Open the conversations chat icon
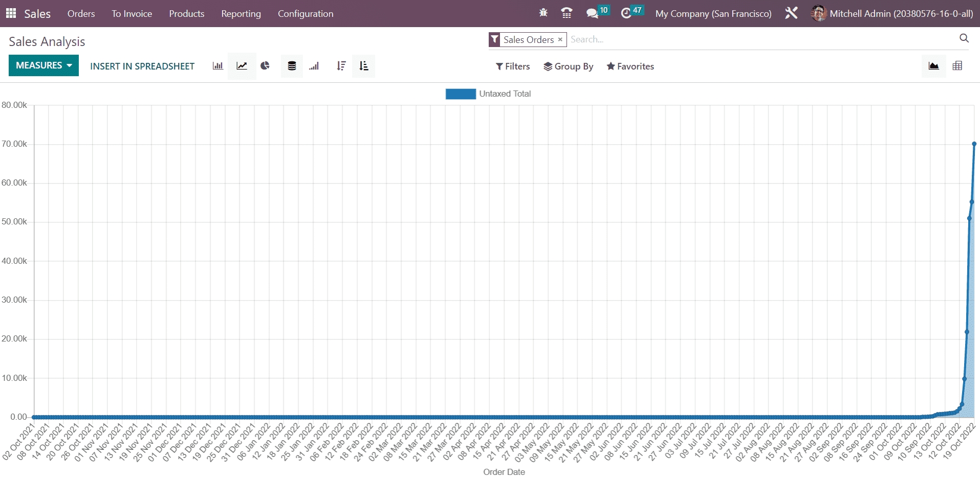Screen dimensions: 980x478 click(592, 13)
